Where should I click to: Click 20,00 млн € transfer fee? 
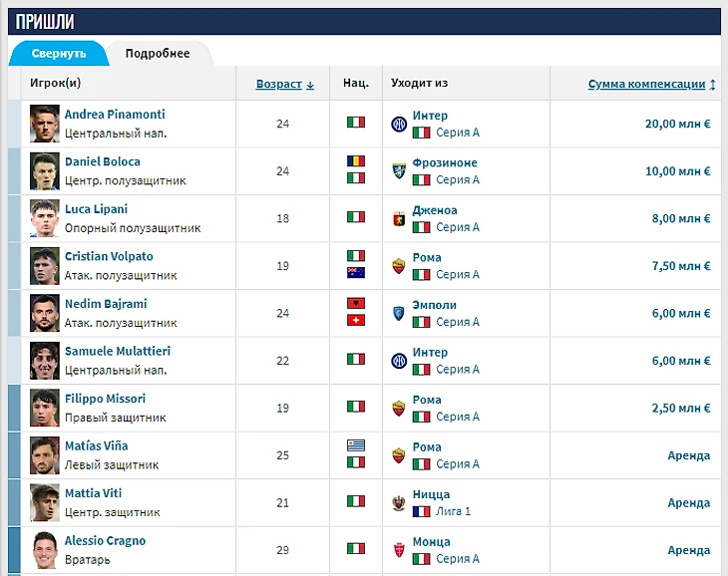pyautogui.click(x=678, y=124)
